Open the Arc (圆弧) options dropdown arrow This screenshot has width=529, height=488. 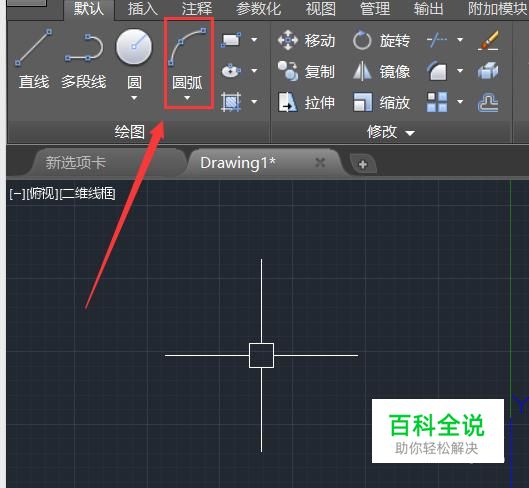(x=187, y=98)
